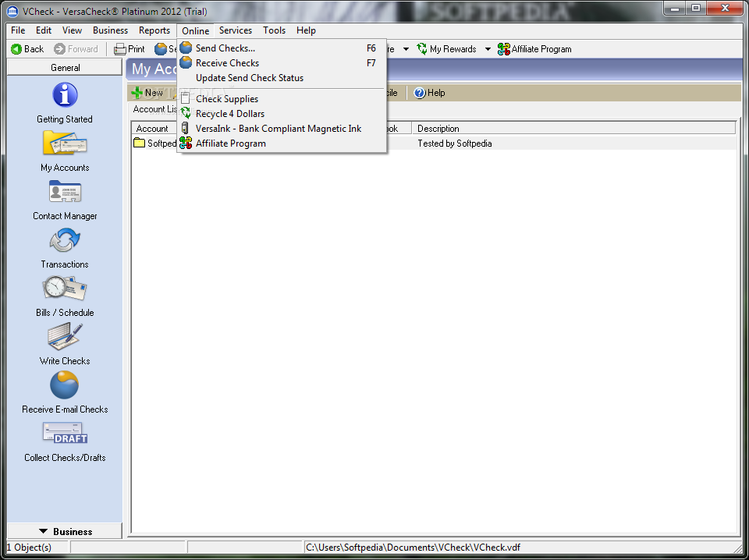Expand the Business sidebar section
This screenshot has width=749, height=560.
click(x=65, y=531)
